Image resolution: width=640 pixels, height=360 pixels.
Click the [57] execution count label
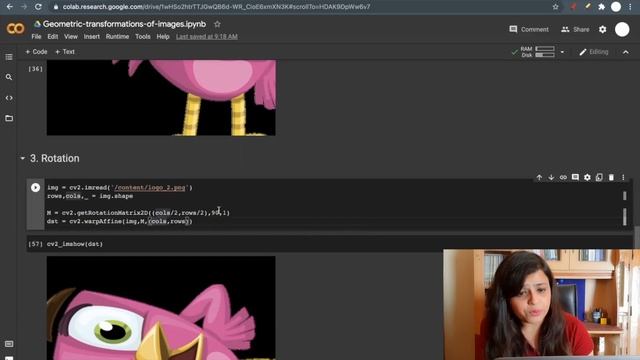pos(36,244)
